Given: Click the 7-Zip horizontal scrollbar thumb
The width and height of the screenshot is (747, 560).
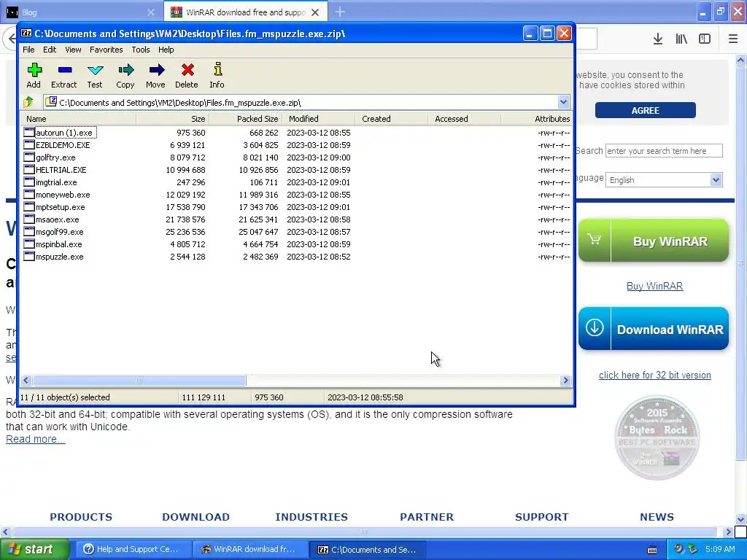Looking at the screenshot, I should pos(139,380).
